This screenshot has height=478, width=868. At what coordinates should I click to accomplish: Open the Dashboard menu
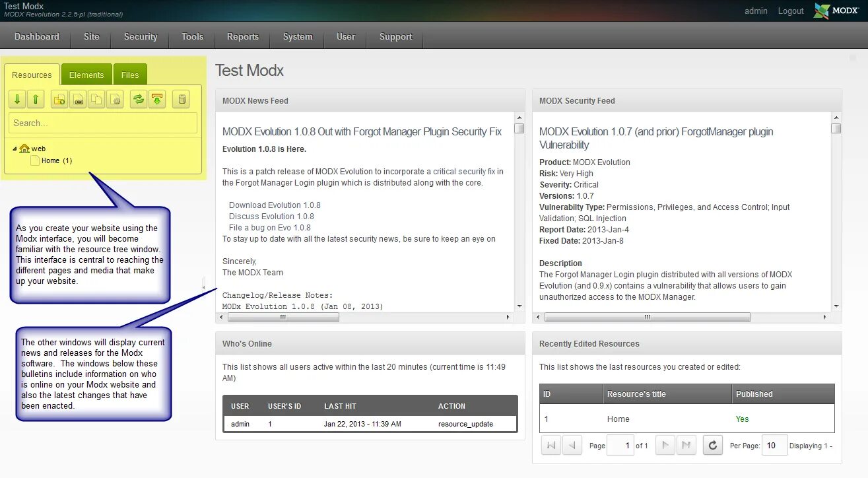(x=37, y=36)
